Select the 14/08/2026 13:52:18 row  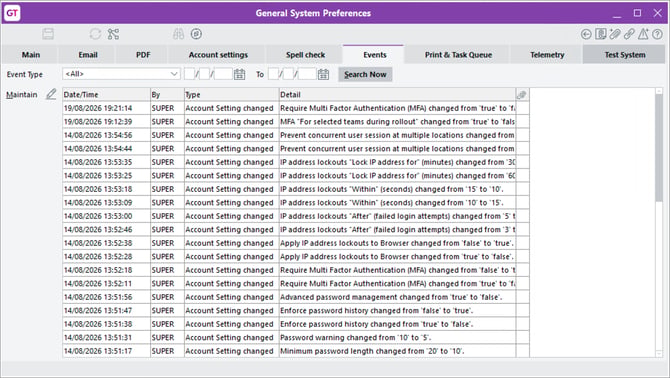pyautogui.click(x=296, y=270)
